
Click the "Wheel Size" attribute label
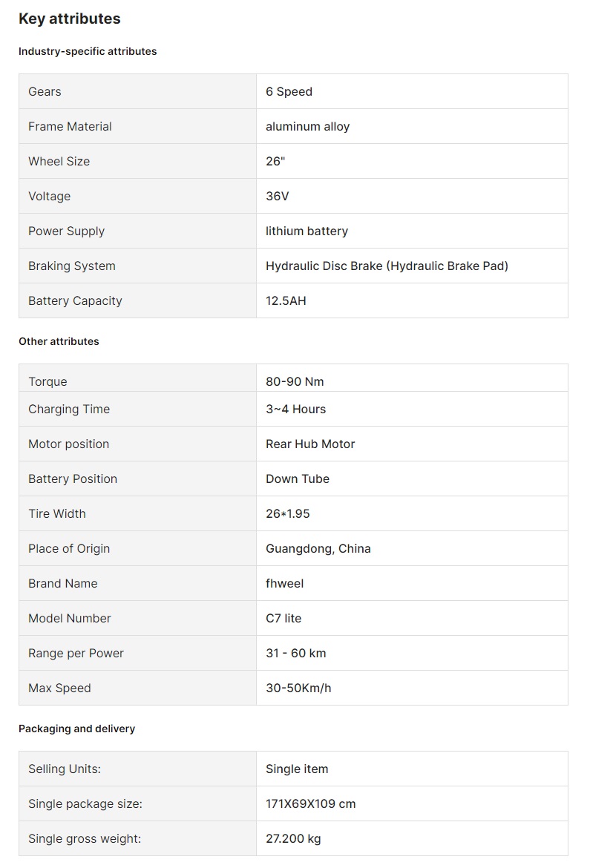coord(59,162)
